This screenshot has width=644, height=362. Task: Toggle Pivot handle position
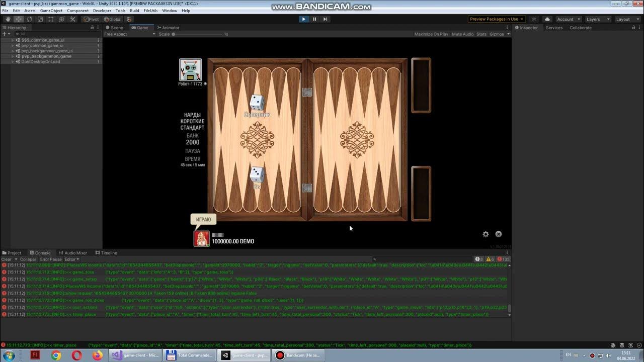(x=91, y=19)
